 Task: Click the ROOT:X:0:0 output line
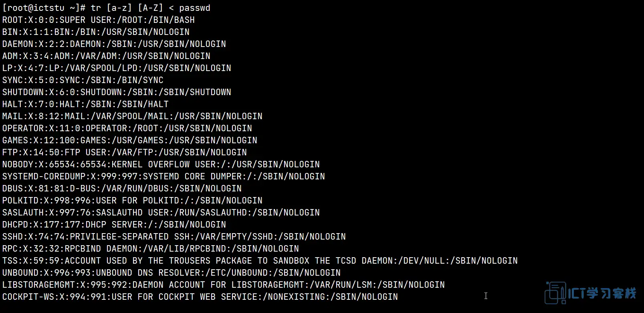(99, 20)
